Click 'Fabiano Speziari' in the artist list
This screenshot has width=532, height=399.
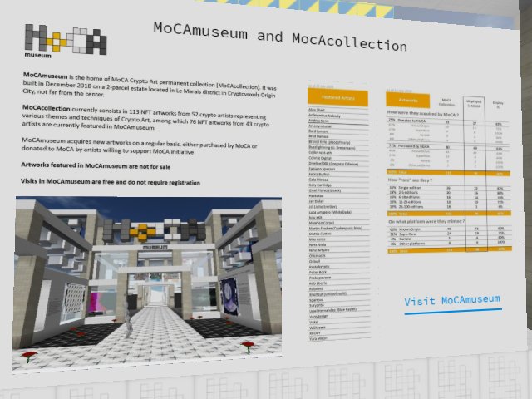click(x=322, y=169)
